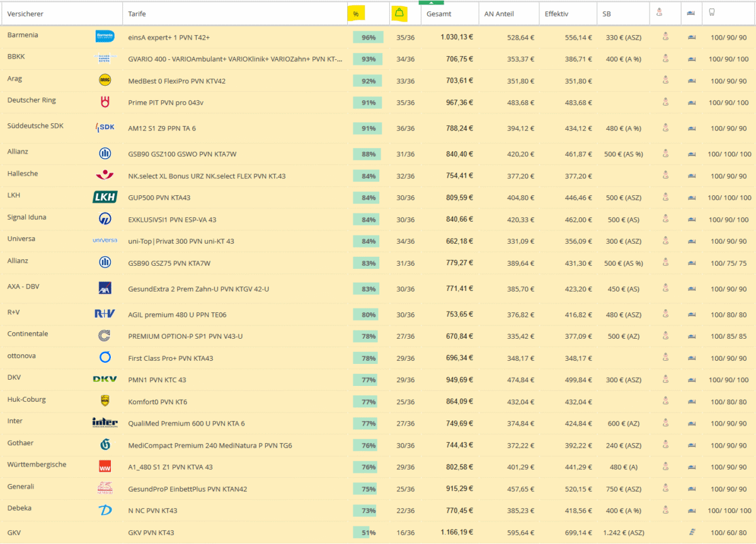
Task: Click the LKH company logo
Action: click(105, 197)
